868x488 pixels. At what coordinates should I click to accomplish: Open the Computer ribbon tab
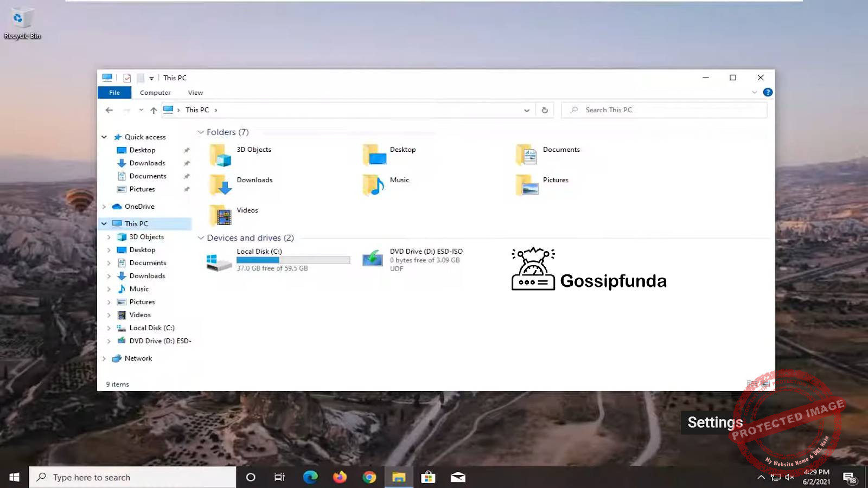point(155,92)
